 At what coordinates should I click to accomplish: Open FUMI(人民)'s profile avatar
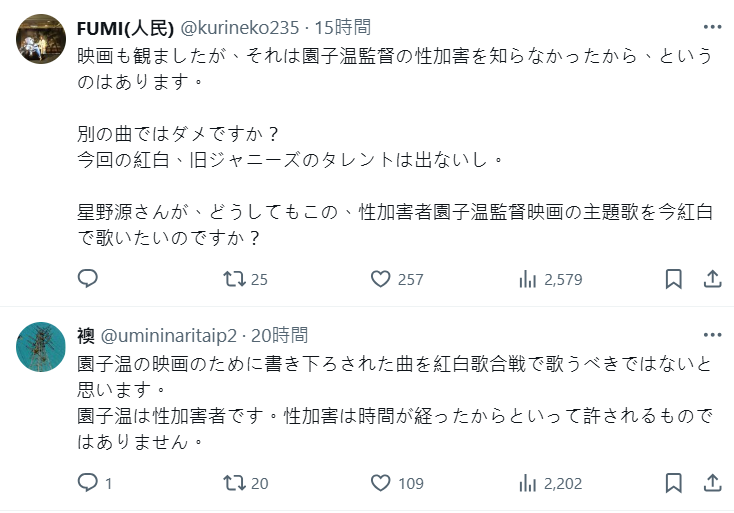[43, 39]
